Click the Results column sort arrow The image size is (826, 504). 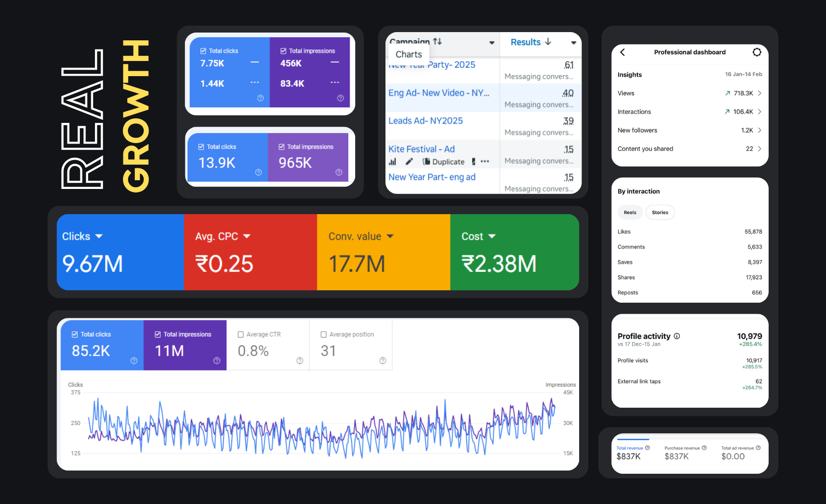coord(548,42)
